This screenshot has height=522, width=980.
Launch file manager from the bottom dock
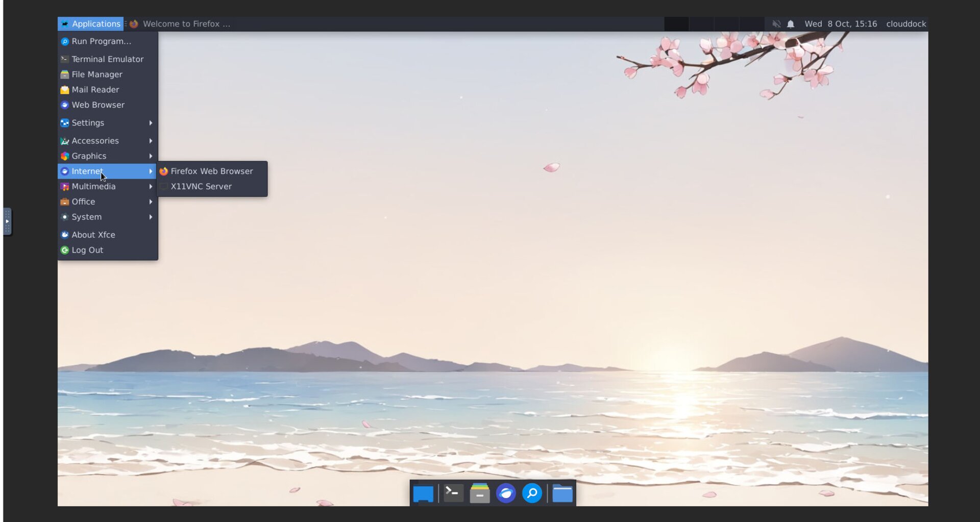(x=479, y=493)
